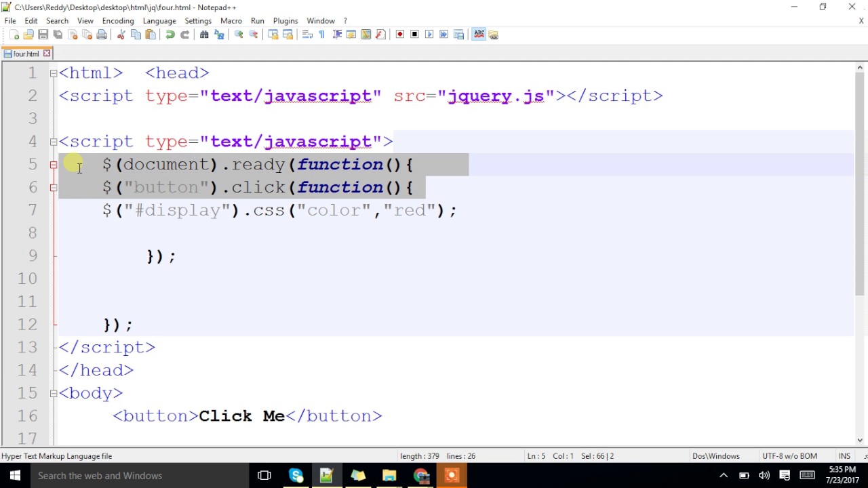The width and height of the screenshot is (868, 488).
Task: Open the File menu
Action: pos(10,21)
